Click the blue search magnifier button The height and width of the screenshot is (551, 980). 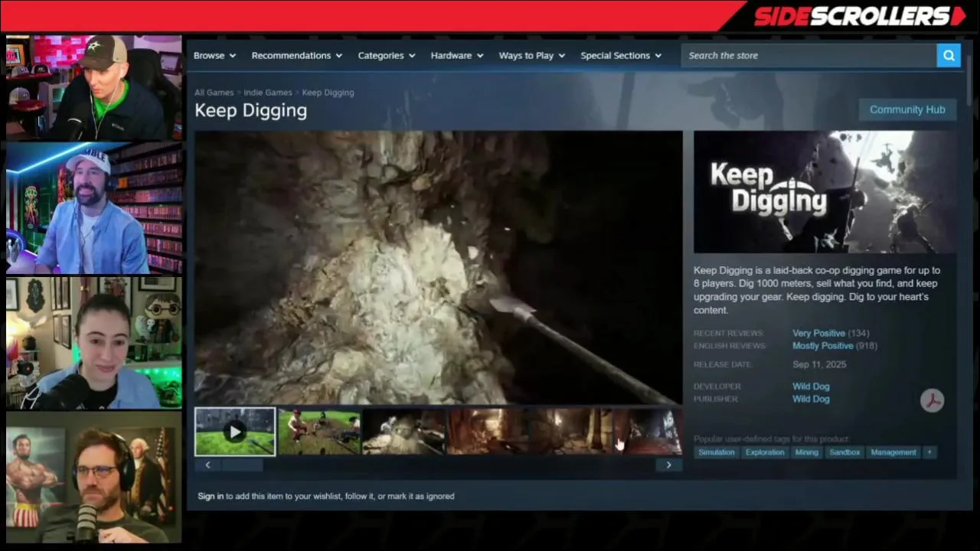(949, 55)
